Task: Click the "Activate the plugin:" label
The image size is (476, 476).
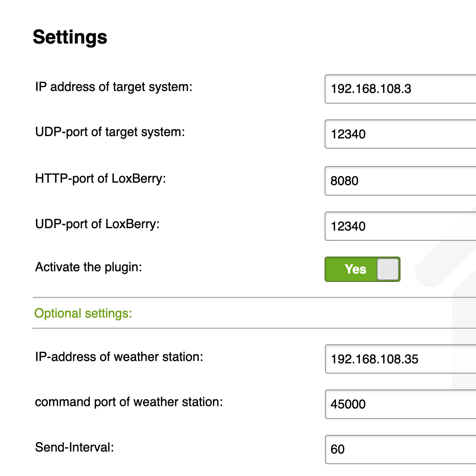Action: (89, 267)
